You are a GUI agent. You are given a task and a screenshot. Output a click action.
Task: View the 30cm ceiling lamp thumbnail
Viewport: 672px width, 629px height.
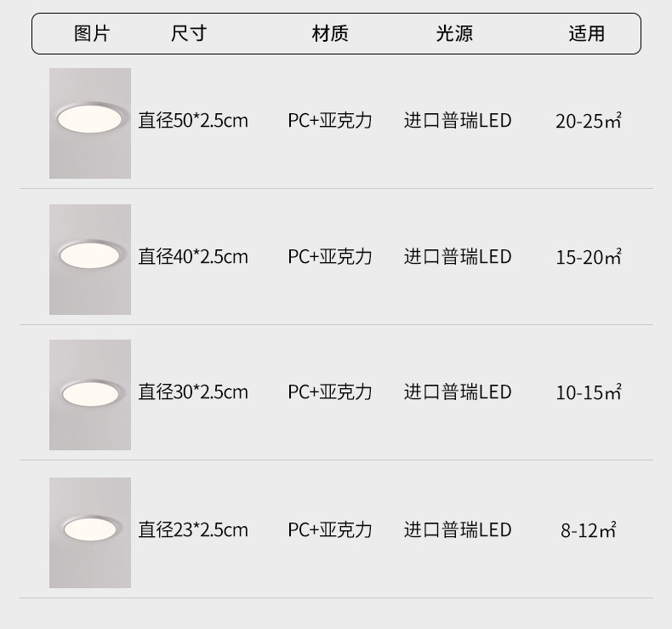[90, 395]
